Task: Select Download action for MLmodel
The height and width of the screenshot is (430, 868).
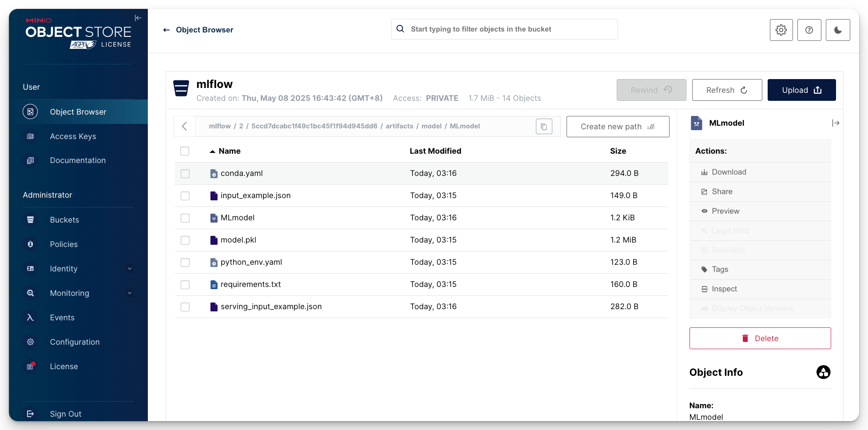Action: 760,172
